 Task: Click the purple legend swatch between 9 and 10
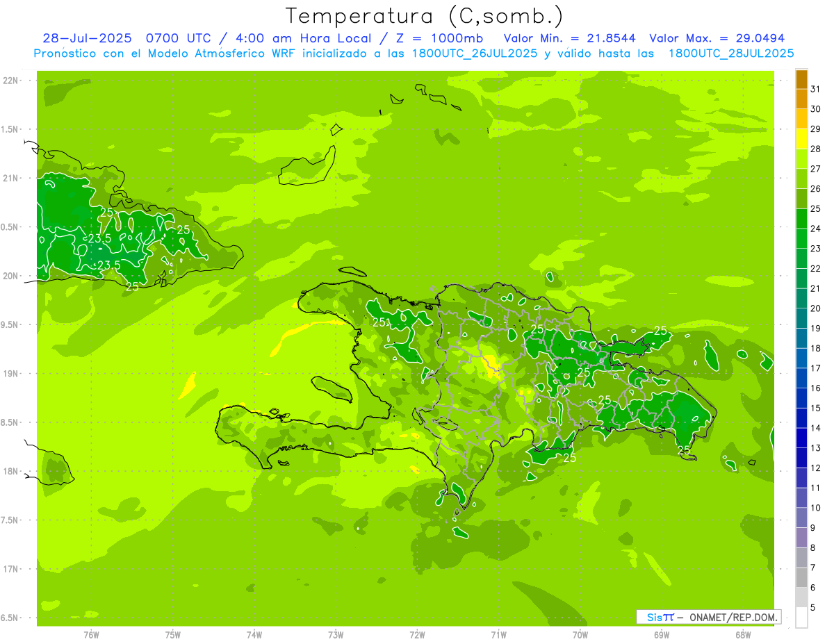tap(801, 518)
